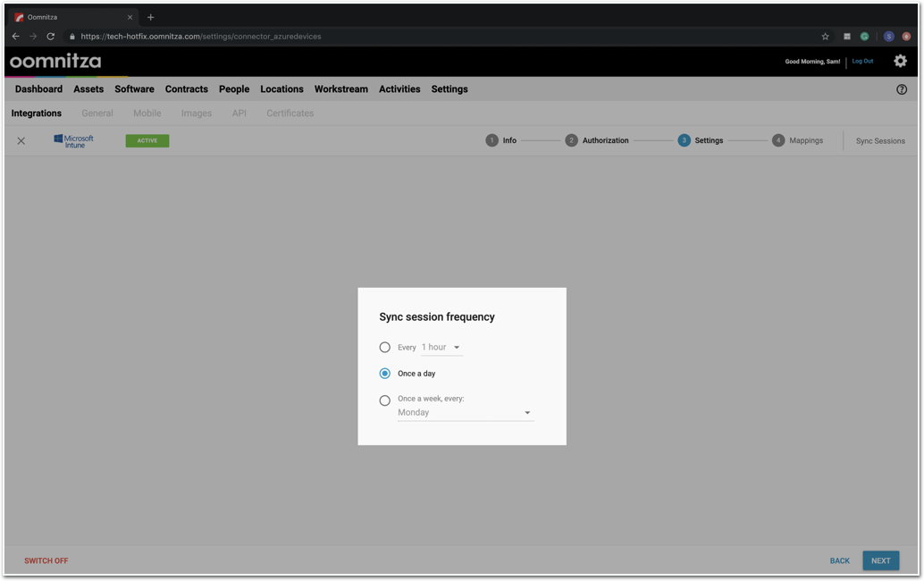Bookmark page with the star icon
The width and height of the screenshot is (924, 581).
pyautogui.click(x=825, y=37)
